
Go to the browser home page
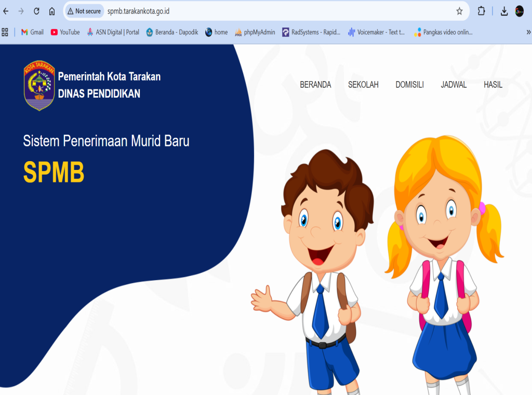pos(52,11)
